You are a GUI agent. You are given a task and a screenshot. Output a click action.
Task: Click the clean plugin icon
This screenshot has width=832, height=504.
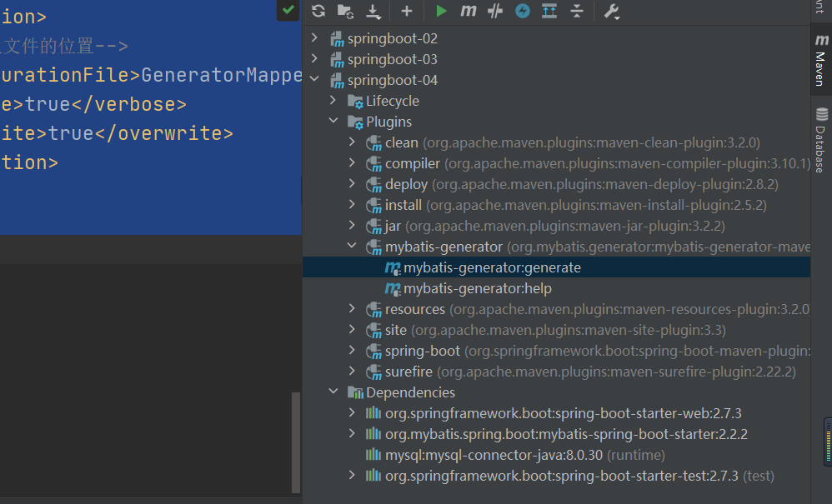(373, 143)
